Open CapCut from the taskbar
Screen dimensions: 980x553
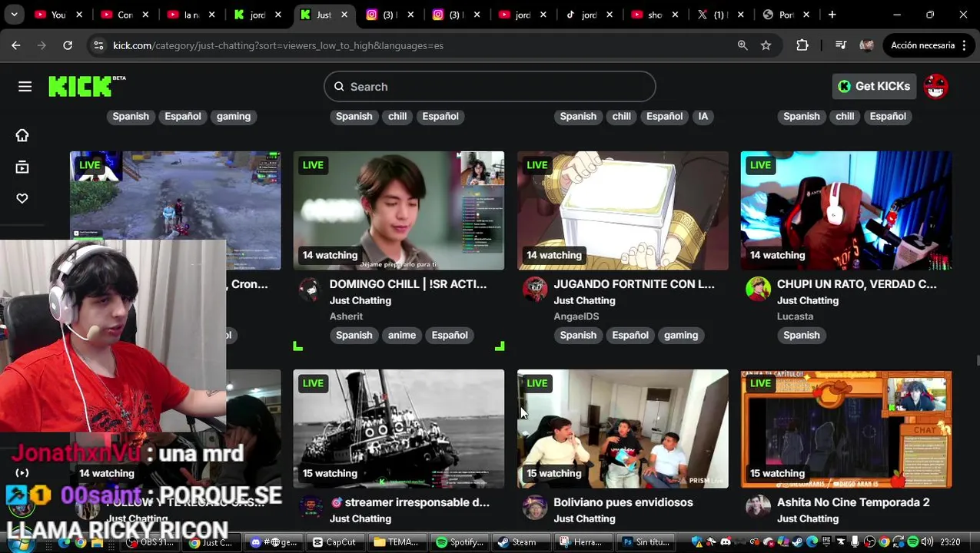click(334, 542)
